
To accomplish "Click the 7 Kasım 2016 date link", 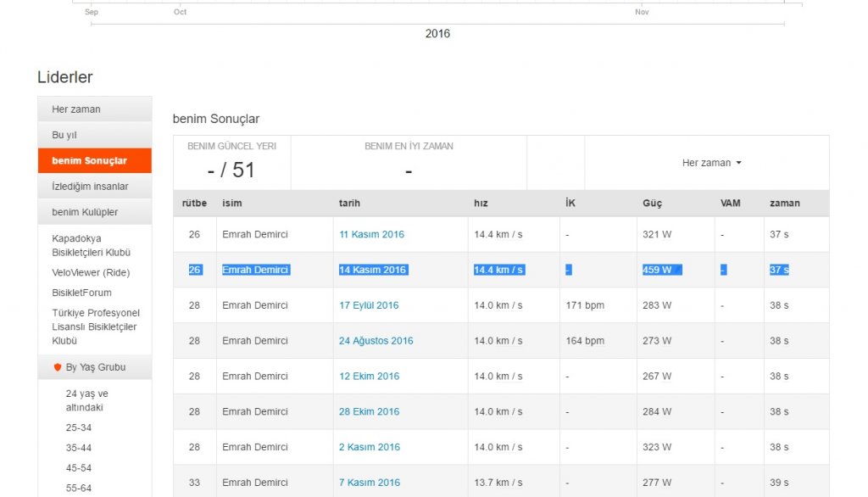I will pos(369,483).
